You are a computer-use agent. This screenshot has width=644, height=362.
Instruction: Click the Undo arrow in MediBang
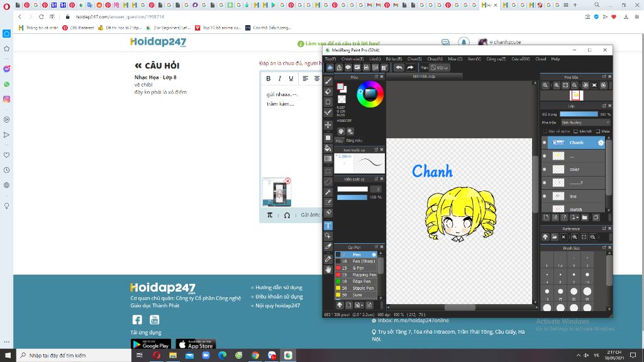pos(399,67)
